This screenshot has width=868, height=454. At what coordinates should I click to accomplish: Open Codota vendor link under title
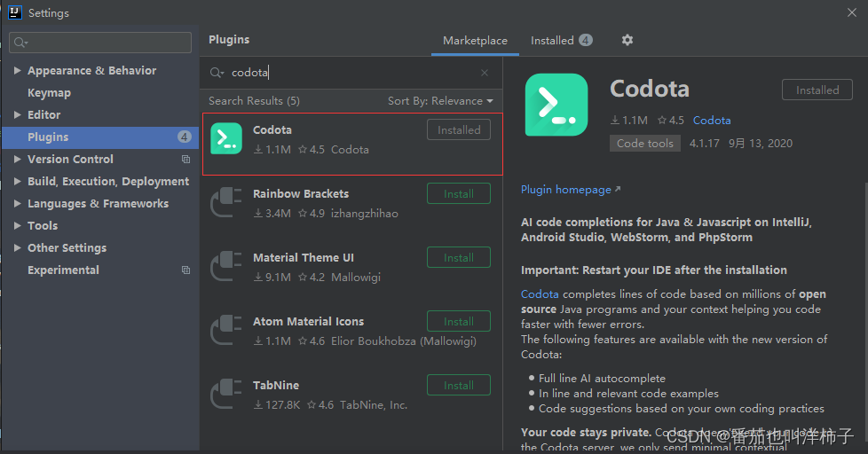pyautogui.click(x=712, y=120)
